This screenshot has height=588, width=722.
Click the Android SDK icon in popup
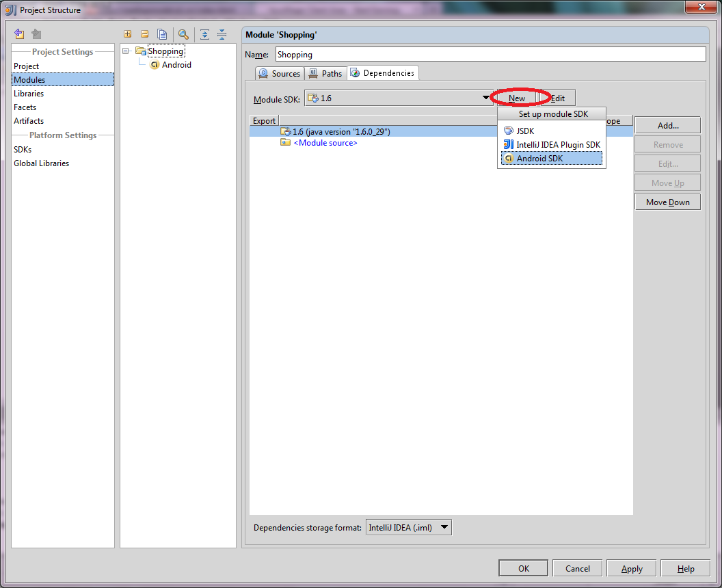(509, 159)
